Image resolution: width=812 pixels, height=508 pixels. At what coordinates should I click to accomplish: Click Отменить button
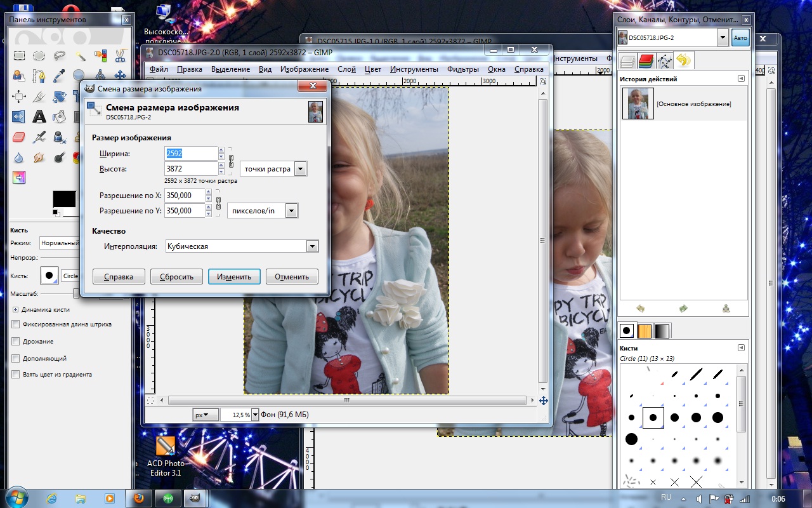(292, 277)
